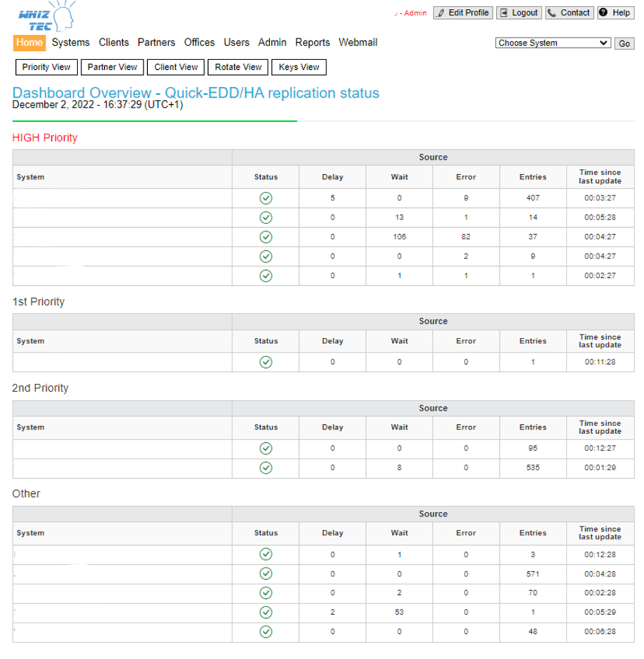The image size is (644, 659).
Task: Click the status checkmark in the 1st Priority row
Action: point(266,361)
